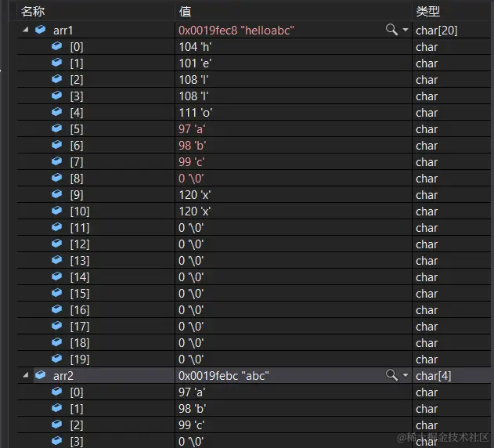The image size is (494, 448).
Task: Click cube icon of arr1 element [7]
Action: click(56, 161)
